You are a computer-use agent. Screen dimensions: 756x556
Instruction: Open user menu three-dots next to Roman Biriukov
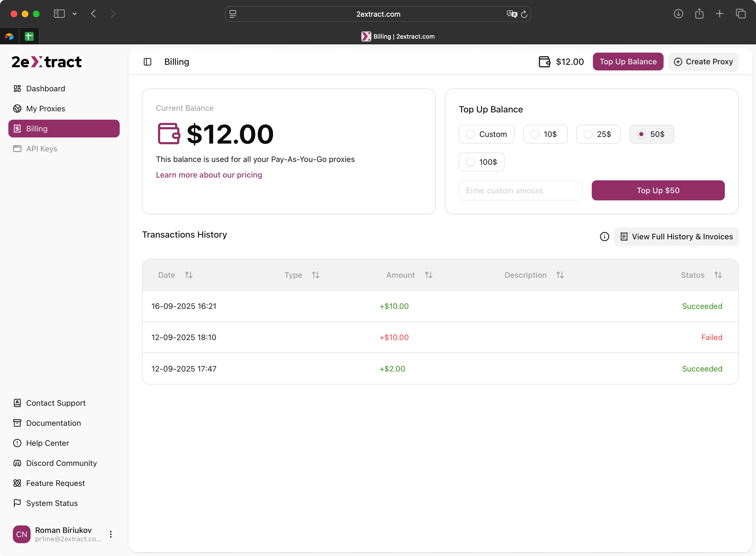(111, 534)
